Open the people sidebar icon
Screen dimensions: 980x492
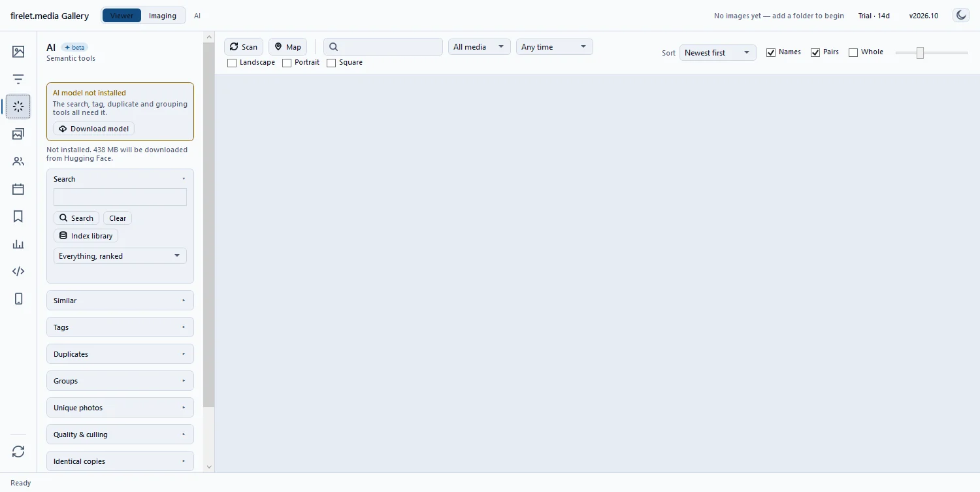[18, 161]
